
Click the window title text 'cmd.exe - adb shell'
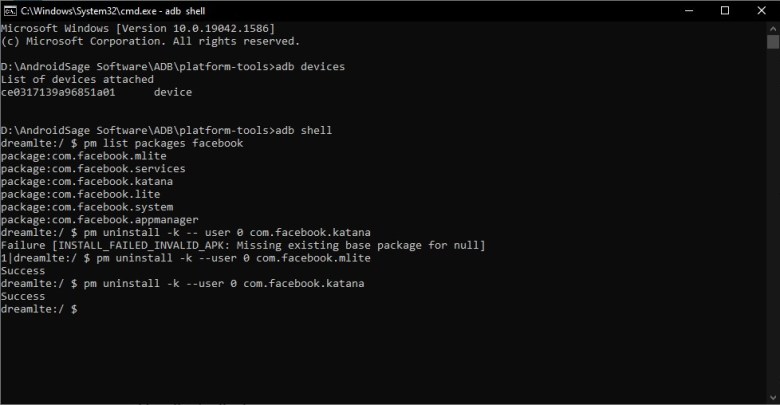113,11
